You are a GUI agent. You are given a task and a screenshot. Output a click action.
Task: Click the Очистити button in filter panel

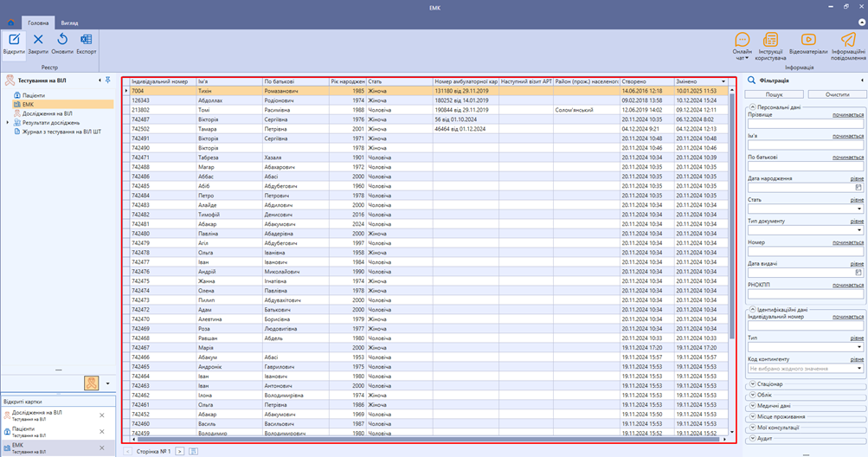coord(837,93)
